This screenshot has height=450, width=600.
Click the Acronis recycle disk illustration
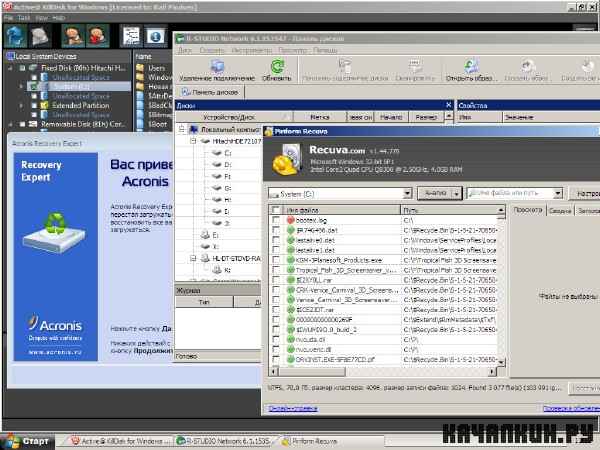[54, 233]
